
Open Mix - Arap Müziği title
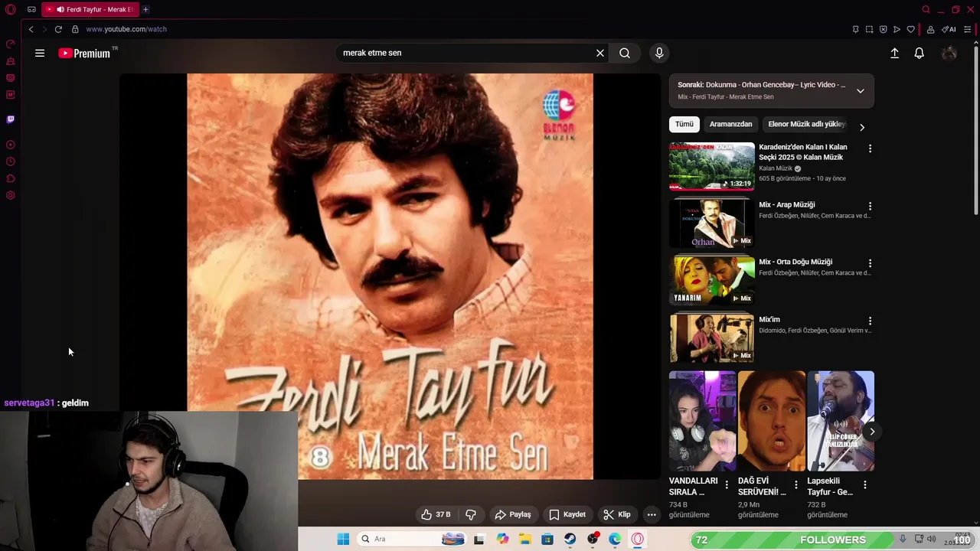[787, 204]
